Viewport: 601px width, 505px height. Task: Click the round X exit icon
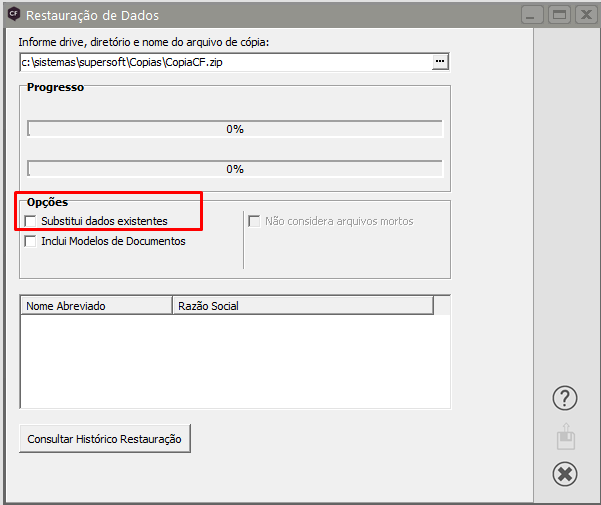565,473
